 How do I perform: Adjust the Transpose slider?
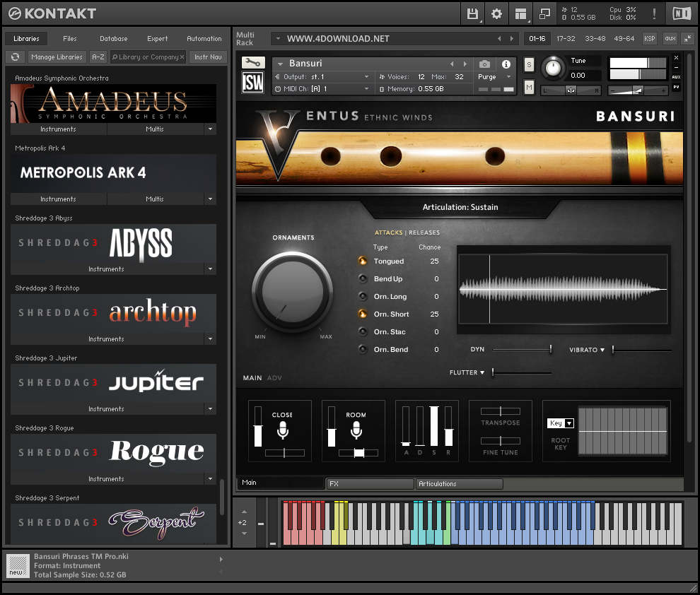[501, 411]
